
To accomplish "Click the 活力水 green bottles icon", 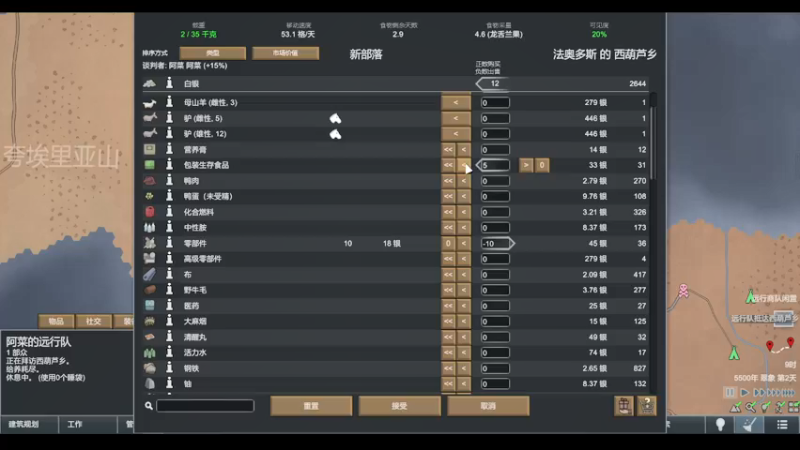I will 149,353.
